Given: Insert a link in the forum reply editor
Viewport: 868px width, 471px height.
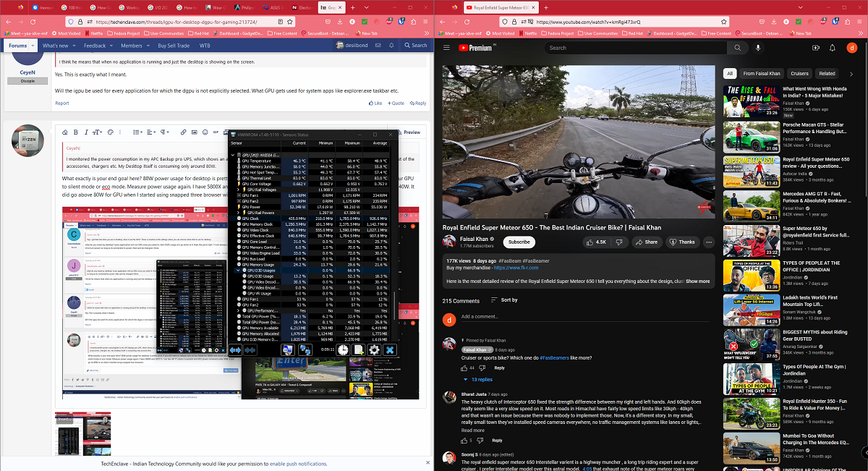Looking at the screenshot, I should 184,132.
